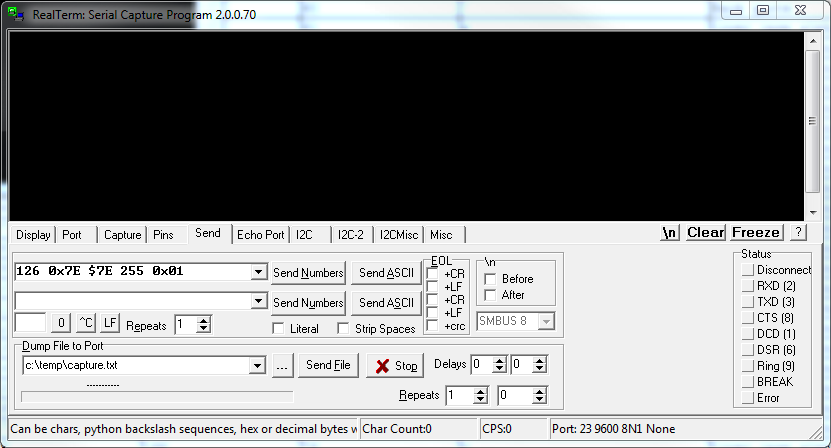831x448 pixels.
Task: Check the Before newline checkbox
Action: coord(490,279)
